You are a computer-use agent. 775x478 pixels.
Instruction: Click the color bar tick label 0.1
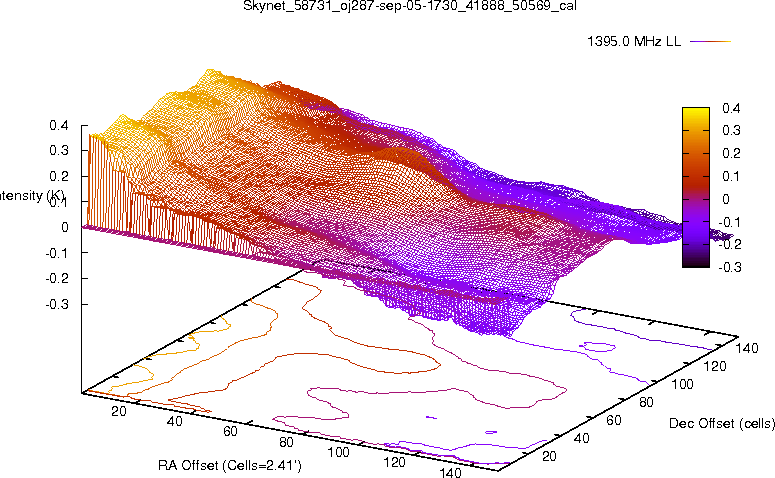(x=731, y=176)
